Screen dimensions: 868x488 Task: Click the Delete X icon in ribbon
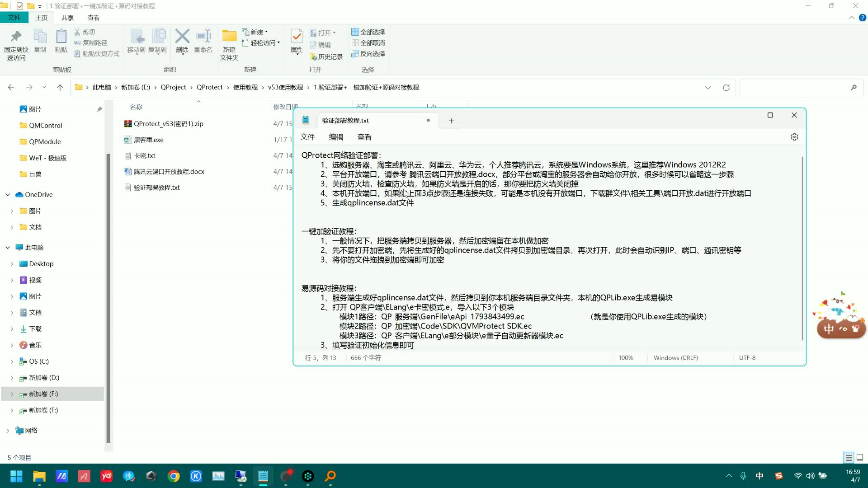click(182, 36)
